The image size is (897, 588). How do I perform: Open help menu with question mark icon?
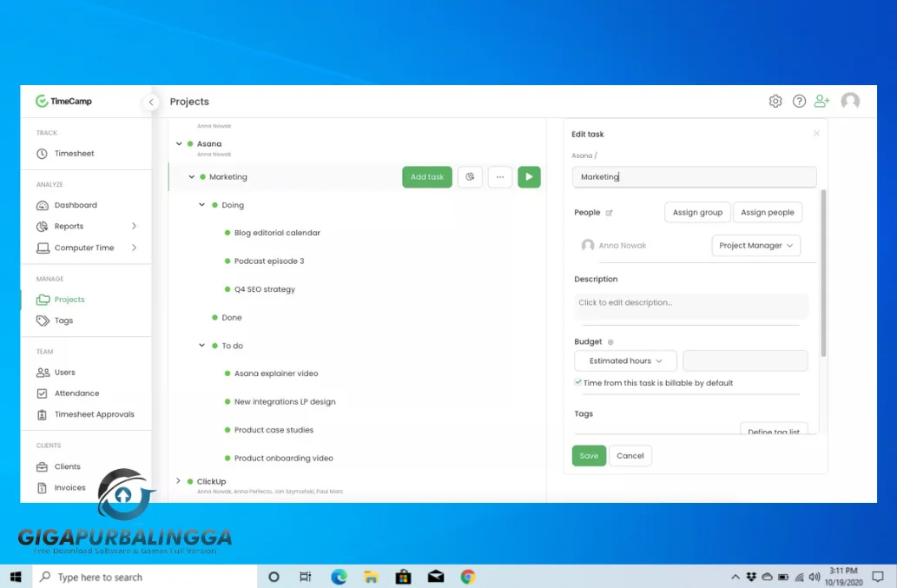click(x=799, y=101)
